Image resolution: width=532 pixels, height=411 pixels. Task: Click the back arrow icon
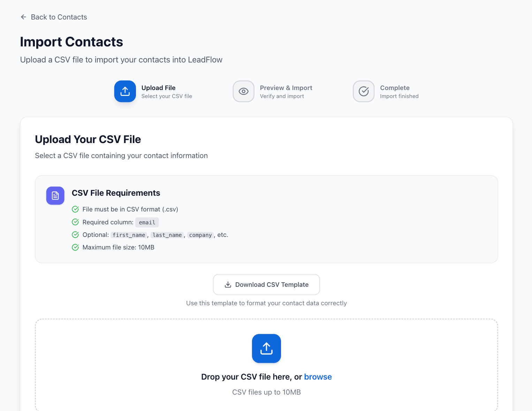[x=23, y=17]
